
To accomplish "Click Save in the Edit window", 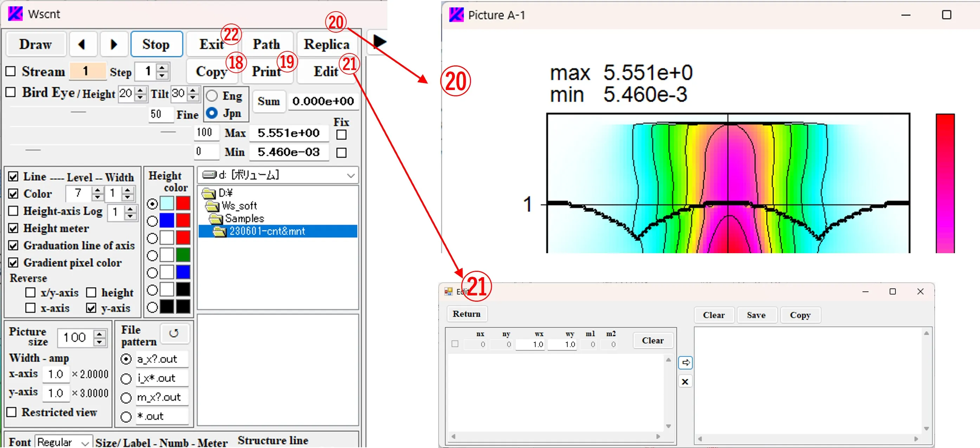I will coord(756,315).
